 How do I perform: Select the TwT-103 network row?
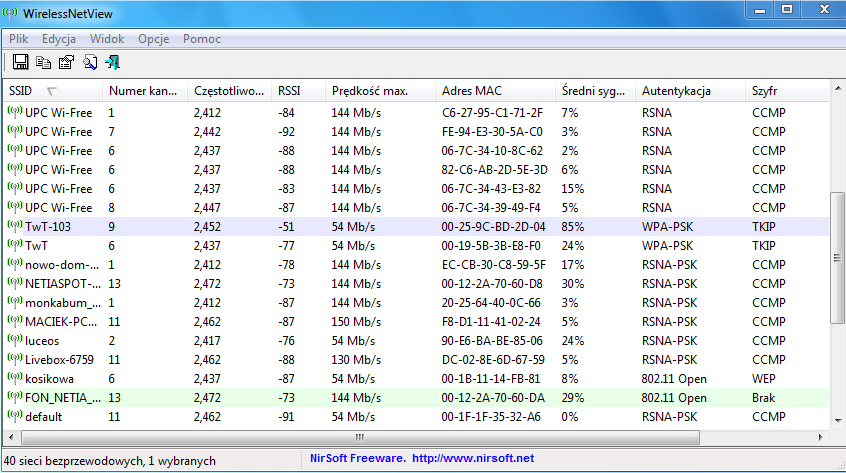417,227
